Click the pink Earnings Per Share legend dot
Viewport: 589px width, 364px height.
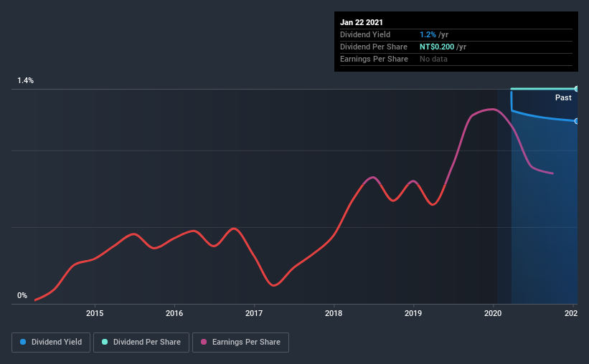(204, 342)
